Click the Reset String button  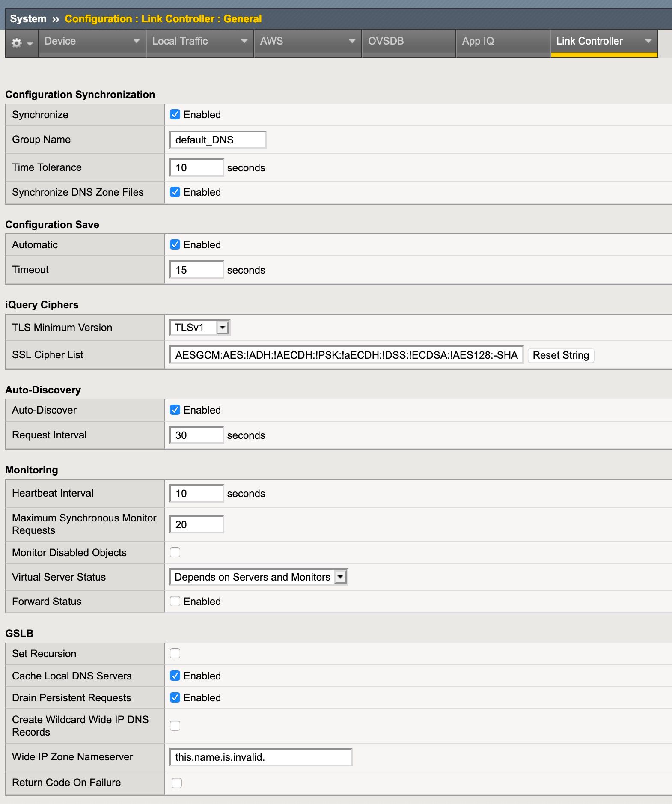tap(560, 355)
